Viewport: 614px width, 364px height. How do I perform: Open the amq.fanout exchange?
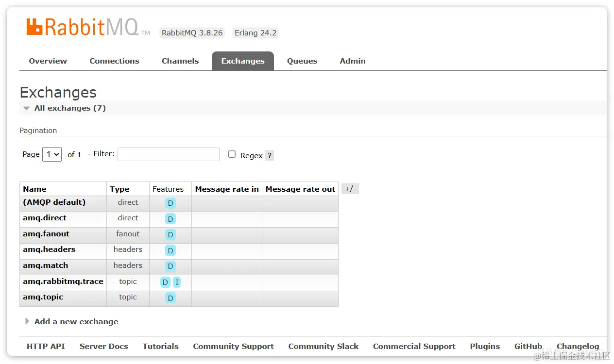[x=46, y=233]
